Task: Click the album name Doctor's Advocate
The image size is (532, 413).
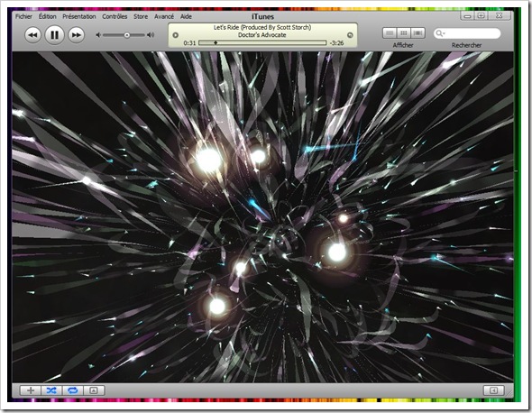Action: coord(261,35)
